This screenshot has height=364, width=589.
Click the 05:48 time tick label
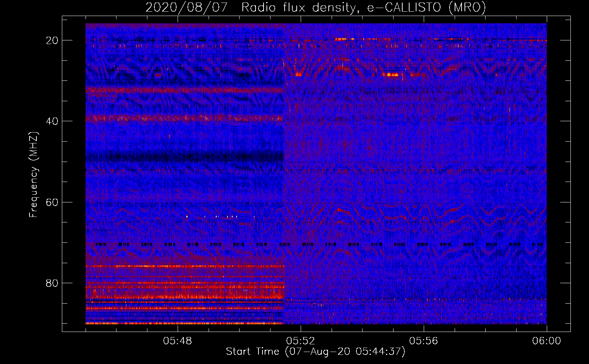click(178, 341)
